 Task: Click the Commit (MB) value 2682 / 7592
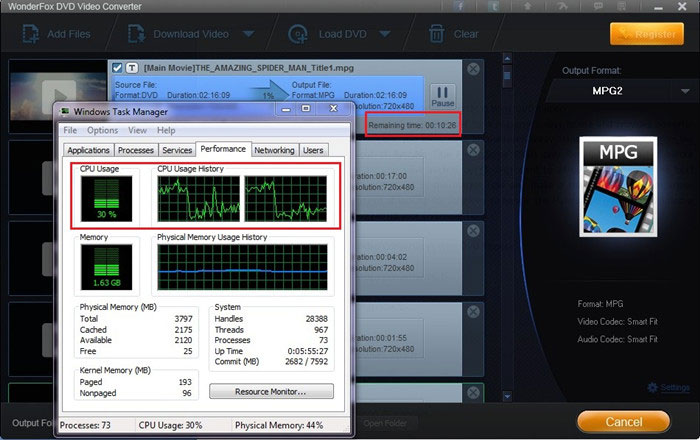tap(306, 361)
